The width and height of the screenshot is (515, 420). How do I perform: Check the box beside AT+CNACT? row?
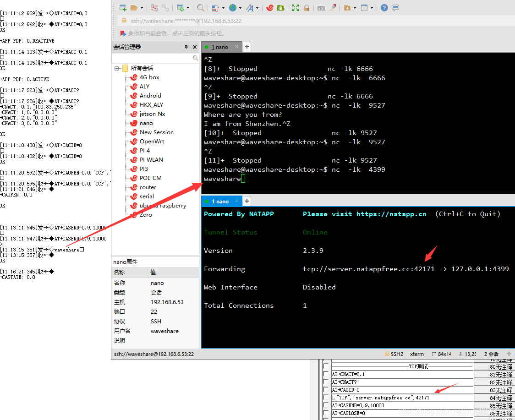pyautogui.click(x=326, y=382)
